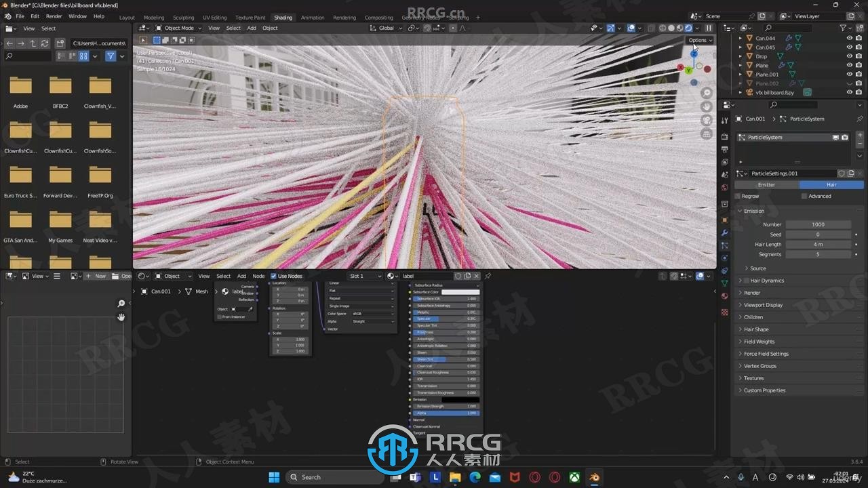Click the Segments field showing 5

pyautogui.click(x=818, y=254)
